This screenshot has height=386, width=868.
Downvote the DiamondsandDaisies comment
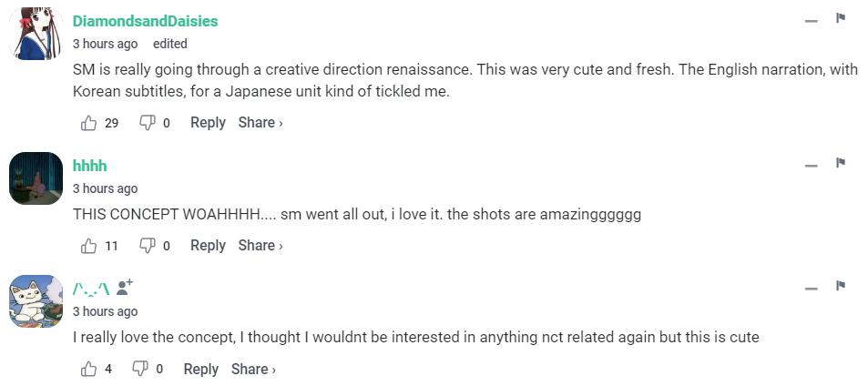147,123
